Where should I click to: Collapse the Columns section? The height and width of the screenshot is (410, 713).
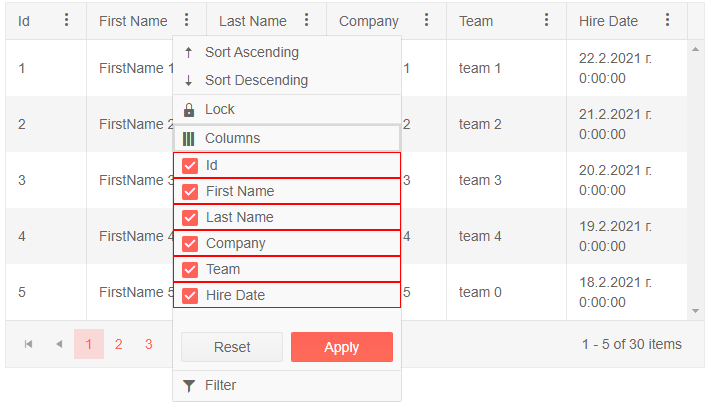(232, 138)
